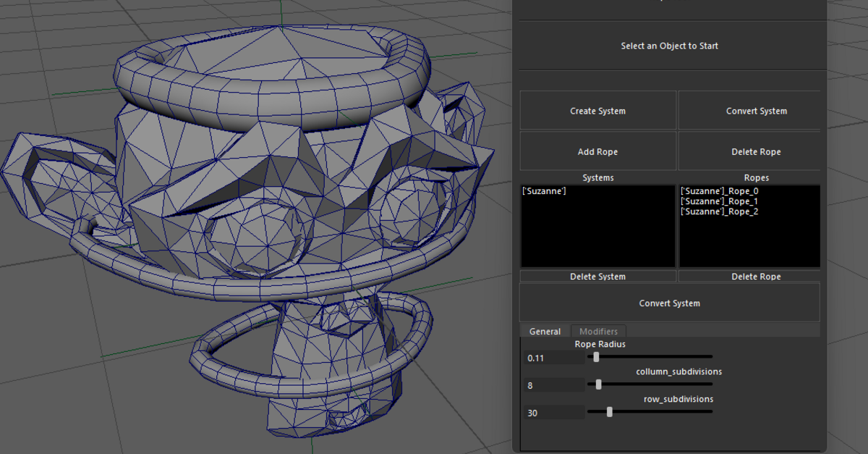Switch to the Modifiers tab
868x454 pixels.
click(598, 331)
